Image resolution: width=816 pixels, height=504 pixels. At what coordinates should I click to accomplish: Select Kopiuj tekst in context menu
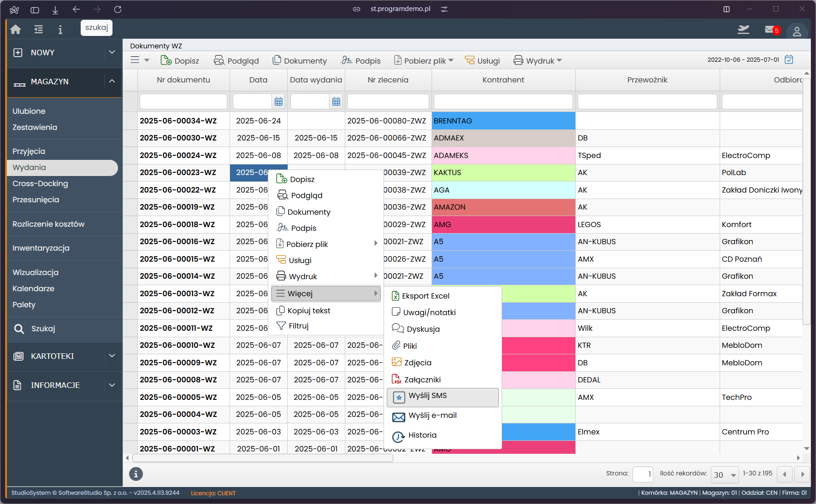click(x=308, y=311)
